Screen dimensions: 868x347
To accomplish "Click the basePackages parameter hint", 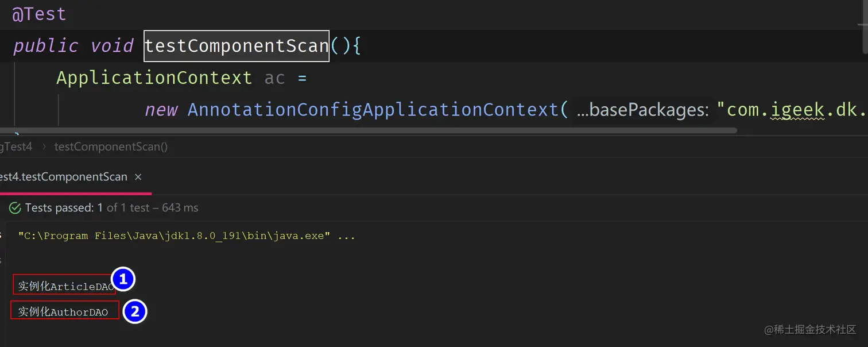I will tap(642, 110).
